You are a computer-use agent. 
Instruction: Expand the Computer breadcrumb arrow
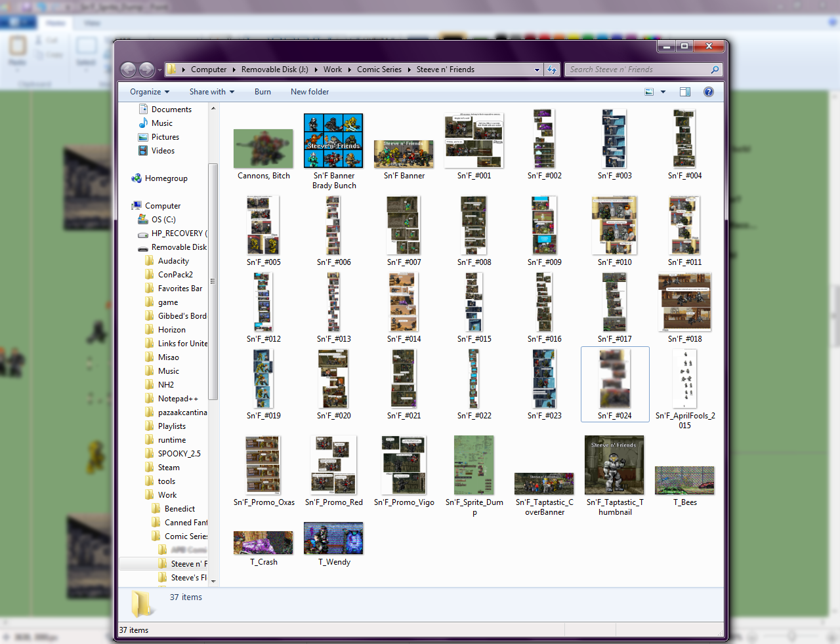point(234,70)
